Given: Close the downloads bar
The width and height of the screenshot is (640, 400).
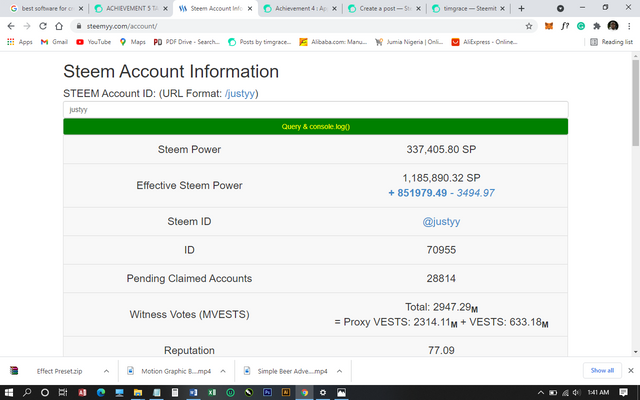Looking at the screenshot, I should [631, 371].
